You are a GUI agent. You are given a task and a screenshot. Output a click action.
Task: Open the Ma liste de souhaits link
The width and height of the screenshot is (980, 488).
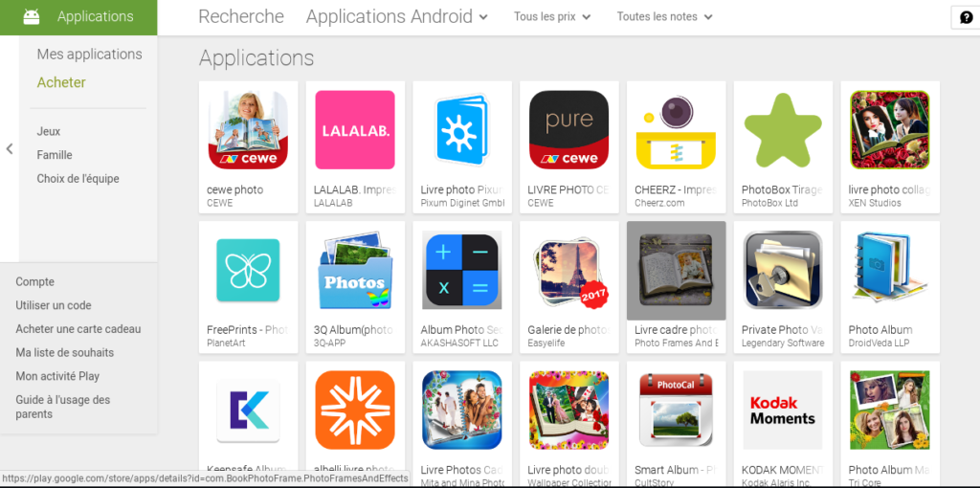coord(65,352)
